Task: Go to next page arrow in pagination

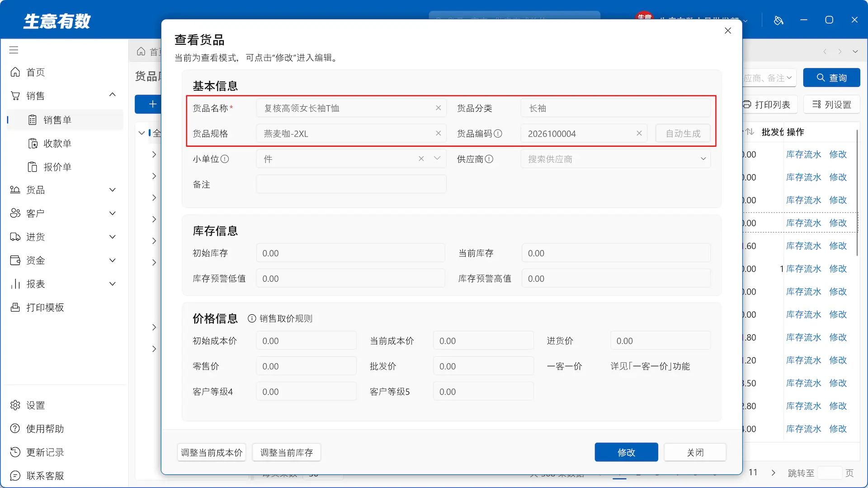Action: (x=773, y=473)
